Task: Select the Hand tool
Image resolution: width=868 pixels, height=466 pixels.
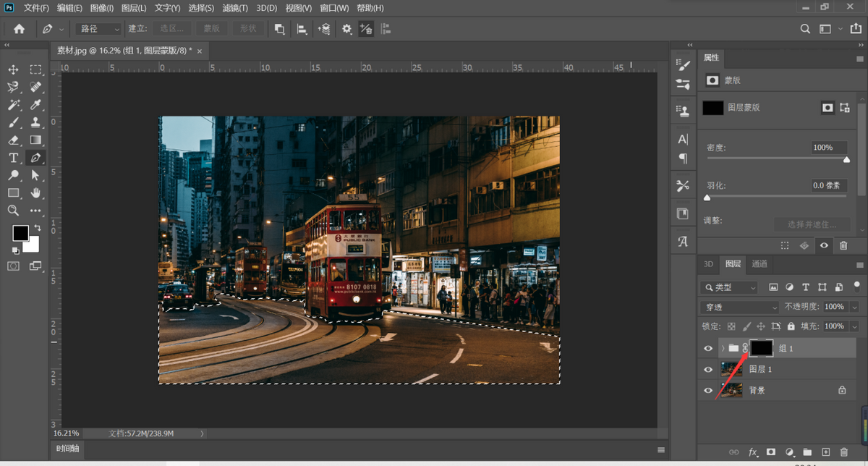Action: tap(35, 192)
